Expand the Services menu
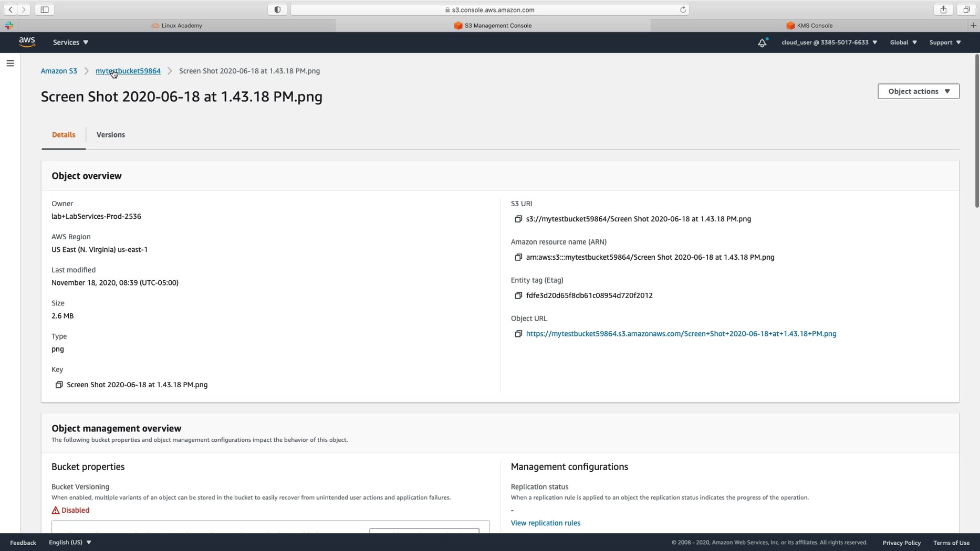Viewport: 980px width, 551px height. (x=70, y=43)
